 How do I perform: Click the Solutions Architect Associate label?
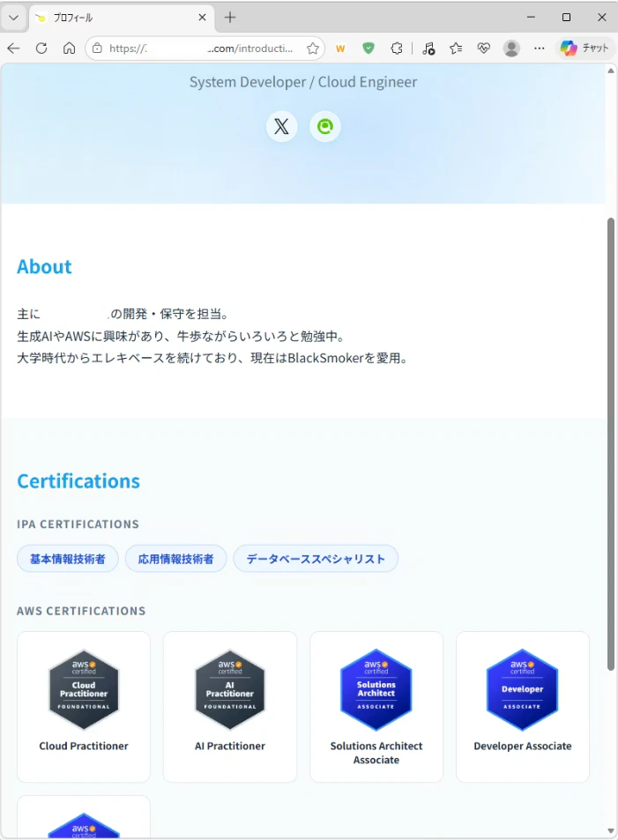[x=376, y=753]
